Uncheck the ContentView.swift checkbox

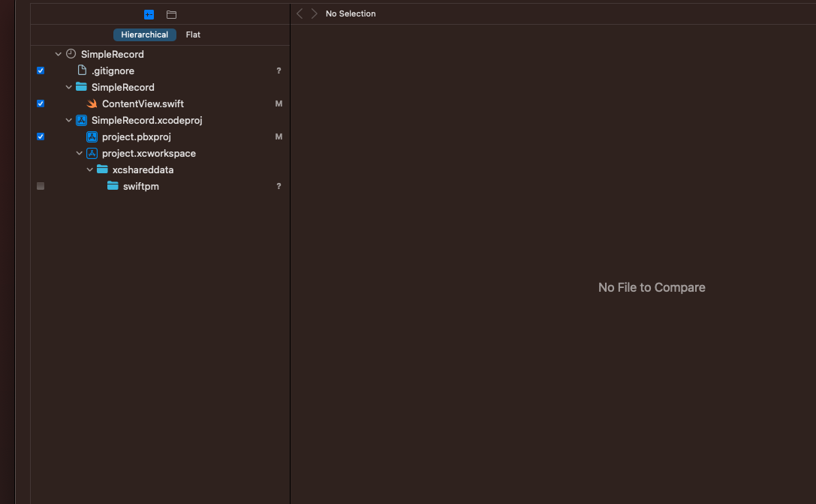(41, 103)
